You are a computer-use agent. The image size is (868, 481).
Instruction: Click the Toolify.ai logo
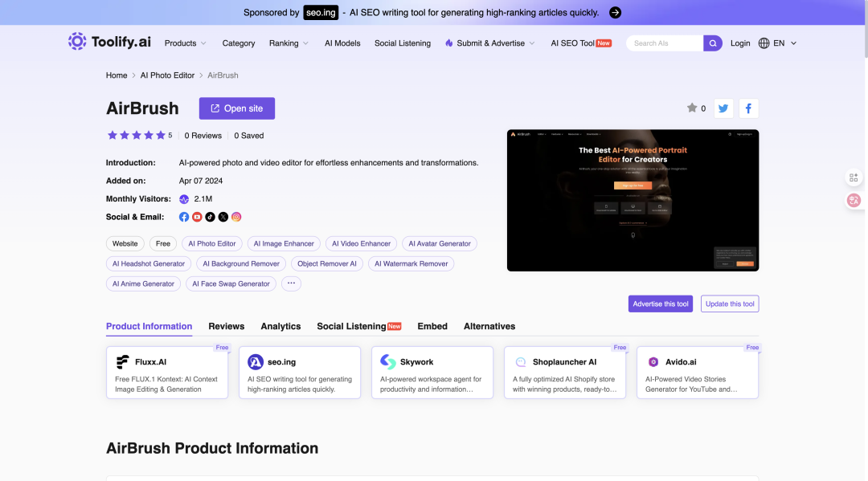pyautogui.click(x=109, y=42)
